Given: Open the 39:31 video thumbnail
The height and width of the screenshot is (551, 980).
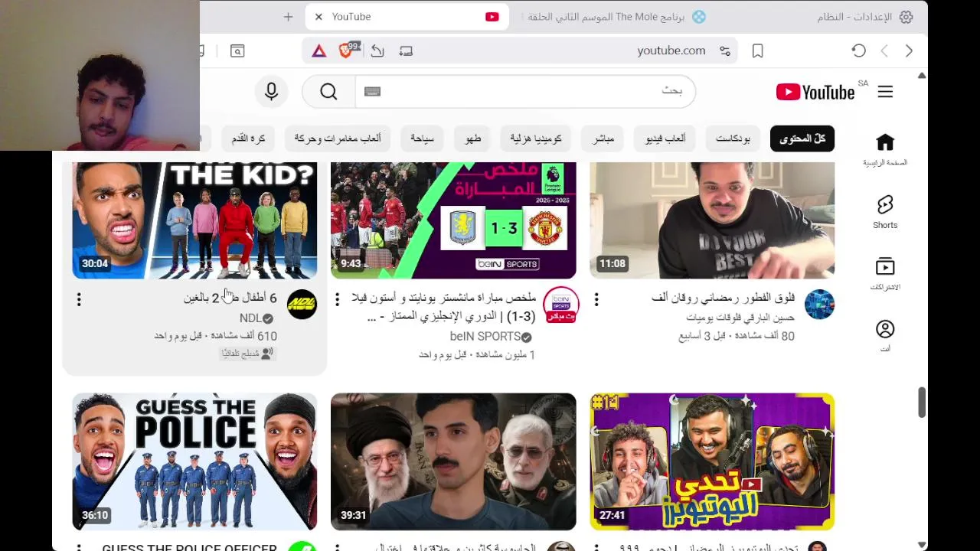Looking at the screenshot, I should click(x=453, y=461).
